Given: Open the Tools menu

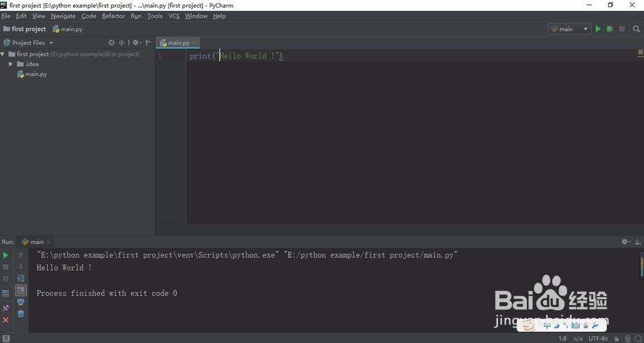Looking at the screenshot, I should pos(155,16).
